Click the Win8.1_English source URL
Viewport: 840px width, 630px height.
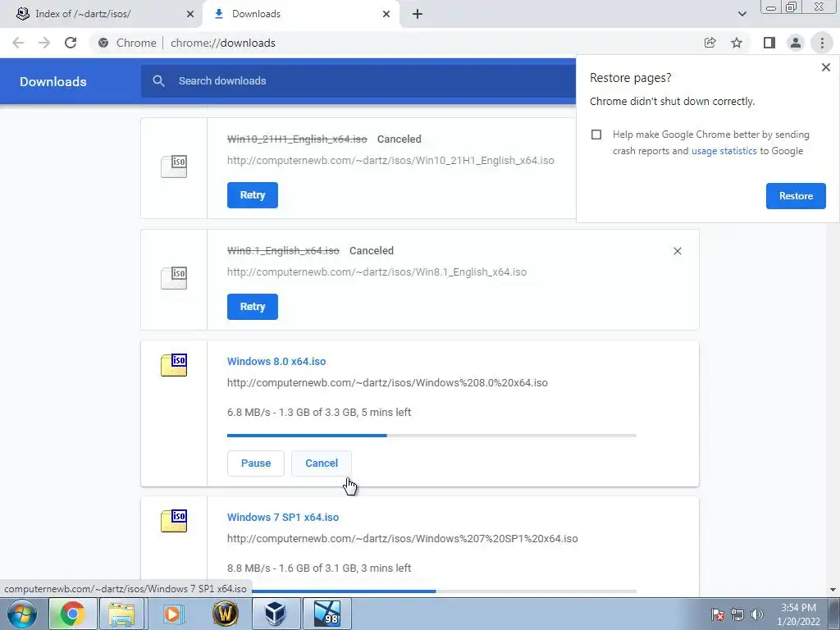(x=377, y=272)
